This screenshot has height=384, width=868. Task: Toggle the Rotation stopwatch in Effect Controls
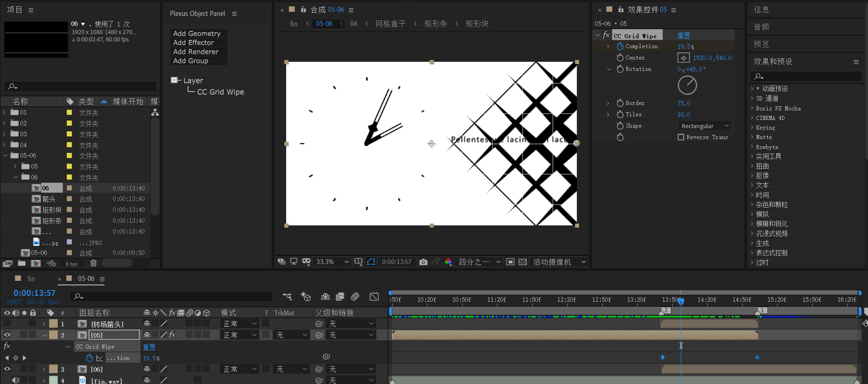click(x=620, y=69)
